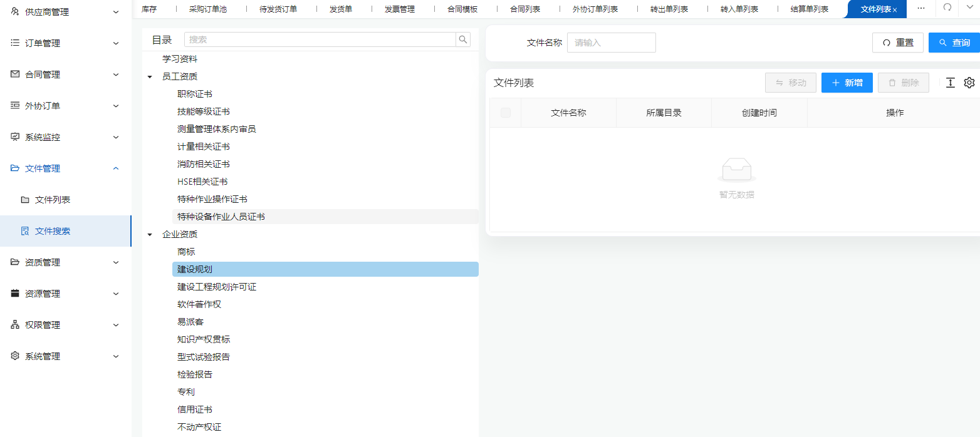Collapse the 企业资质 tree node
980x437 pixels.
150,235
